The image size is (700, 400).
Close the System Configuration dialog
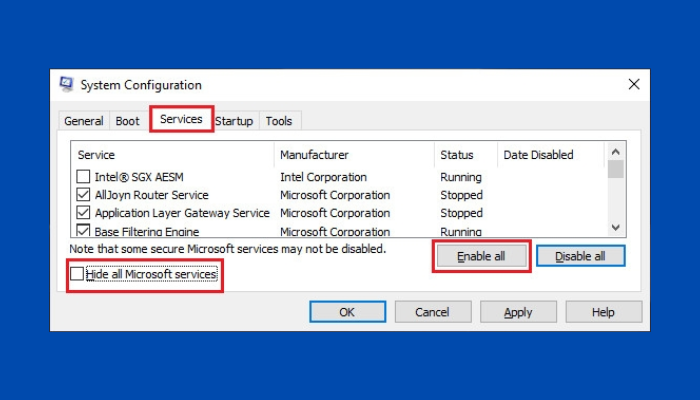coord(633,85)
